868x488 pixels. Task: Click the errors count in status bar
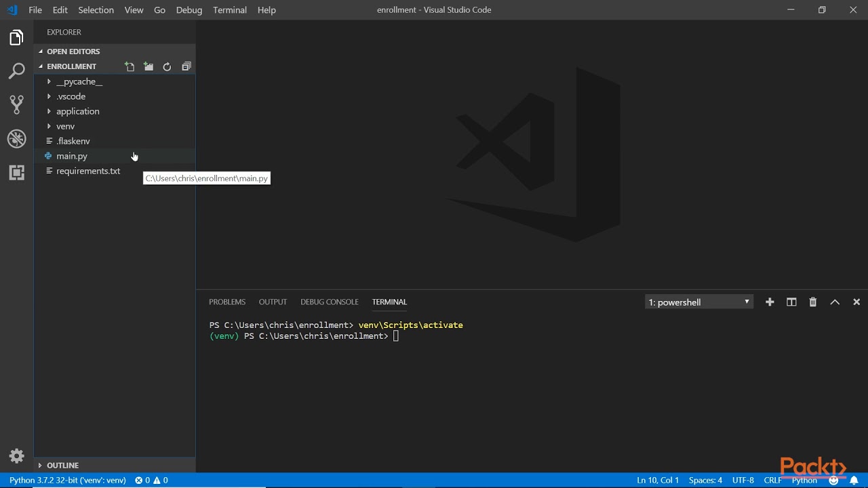pyautogui.click(x=142, y=481)
